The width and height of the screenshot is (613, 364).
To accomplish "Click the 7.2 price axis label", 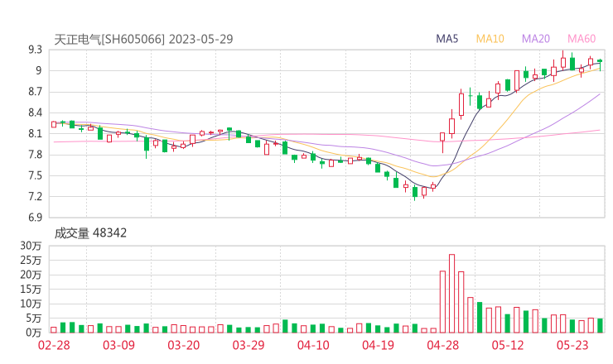I will [35, 196].
